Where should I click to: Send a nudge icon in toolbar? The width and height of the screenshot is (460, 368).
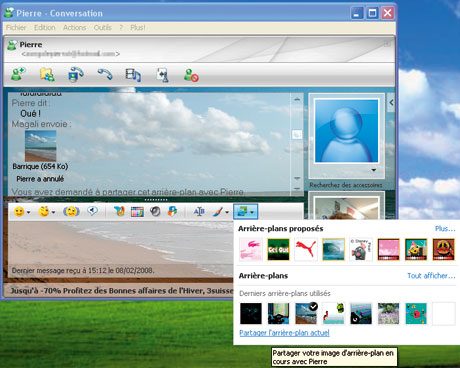coord(71,211)
